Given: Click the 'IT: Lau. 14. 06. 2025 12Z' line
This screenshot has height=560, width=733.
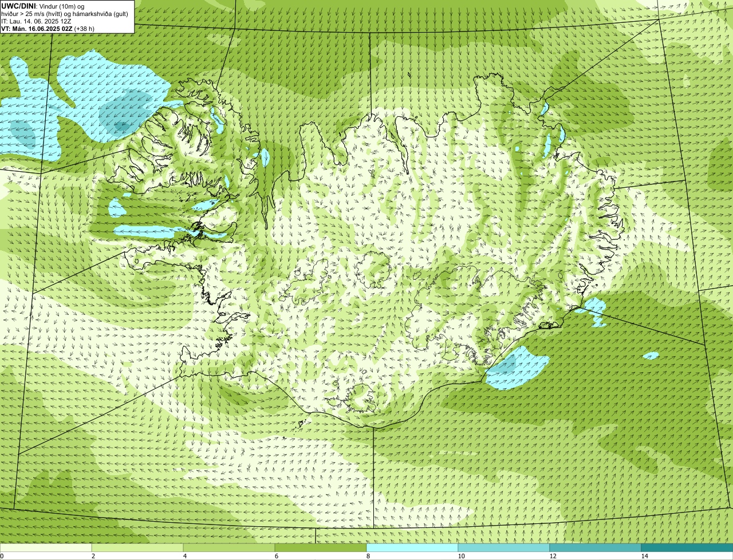Looking at the screenshot, I should tap(36, 21).
